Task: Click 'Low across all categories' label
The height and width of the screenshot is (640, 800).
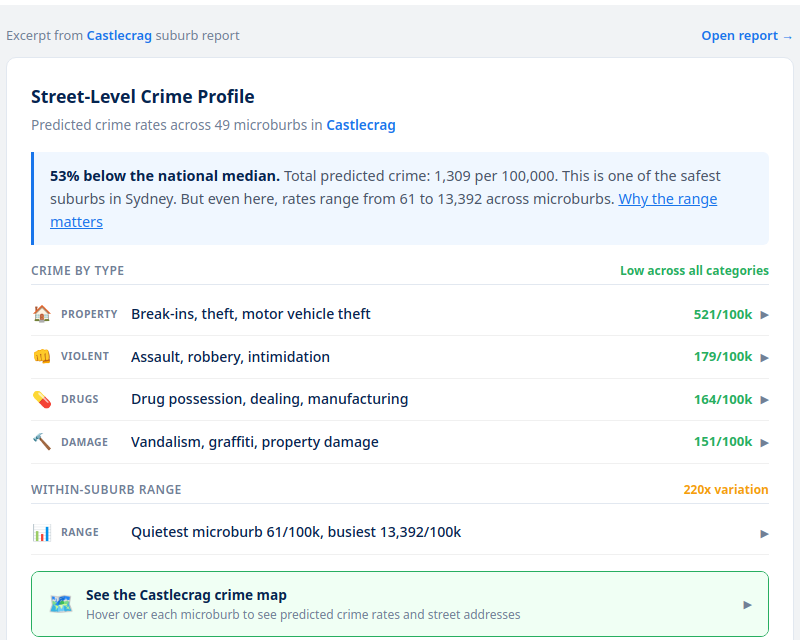Action: tap(694, 271)
